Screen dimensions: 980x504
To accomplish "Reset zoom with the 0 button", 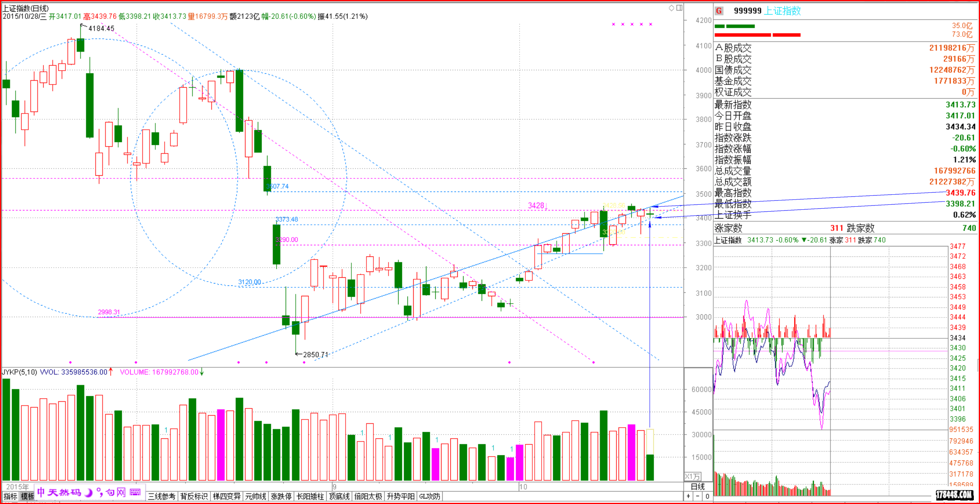I will (707, 496).
